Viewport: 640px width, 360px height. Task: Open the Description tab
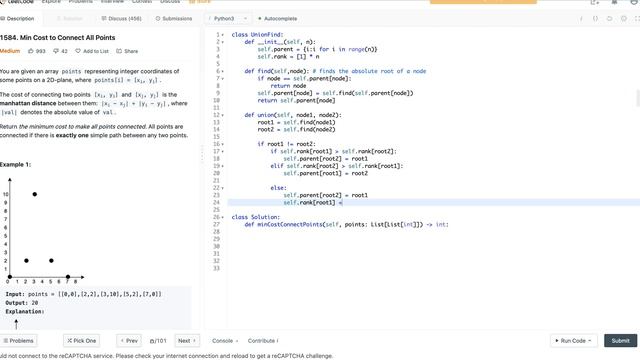[17, 19]
